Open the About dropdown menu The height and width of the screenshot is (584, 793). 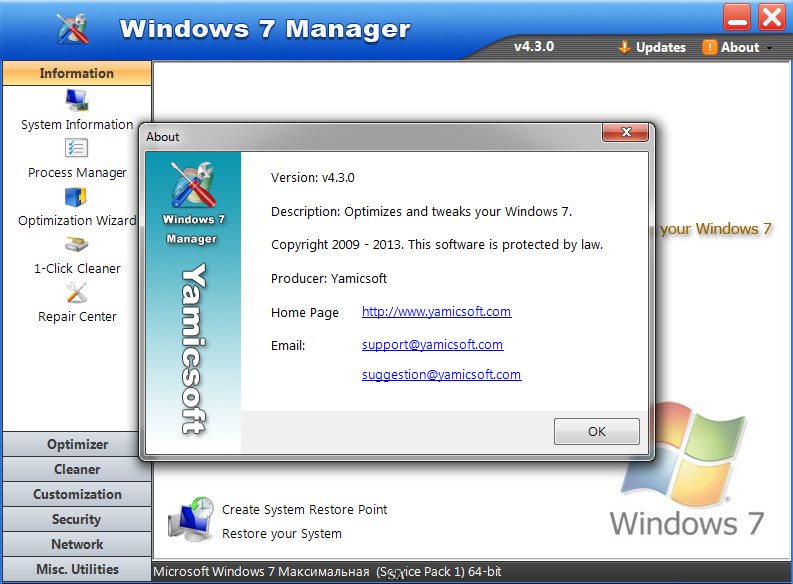(x=738, y=47)
